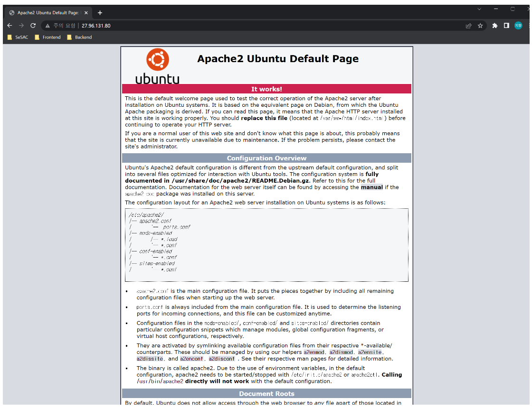532x408 pixels.
Task: Click the a2disconf helper name
Action: point(221,359)
